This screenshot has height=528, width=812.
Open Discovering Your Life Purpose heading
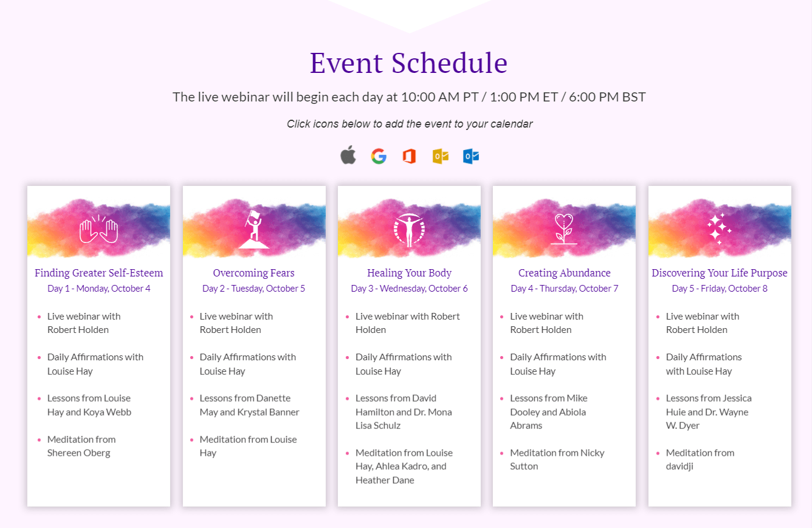tap(720, 273)
